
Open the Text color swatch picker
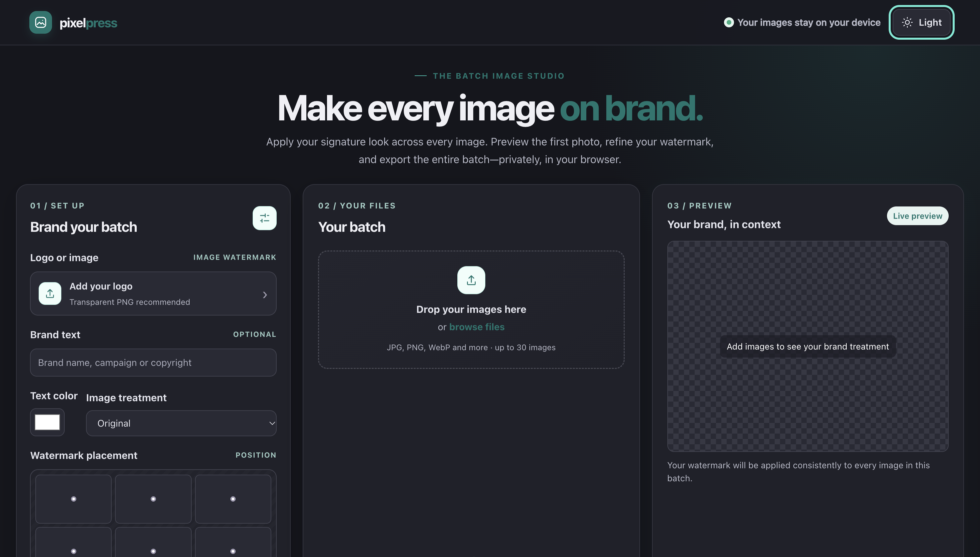pyautogui.click(x=47, y=422)
